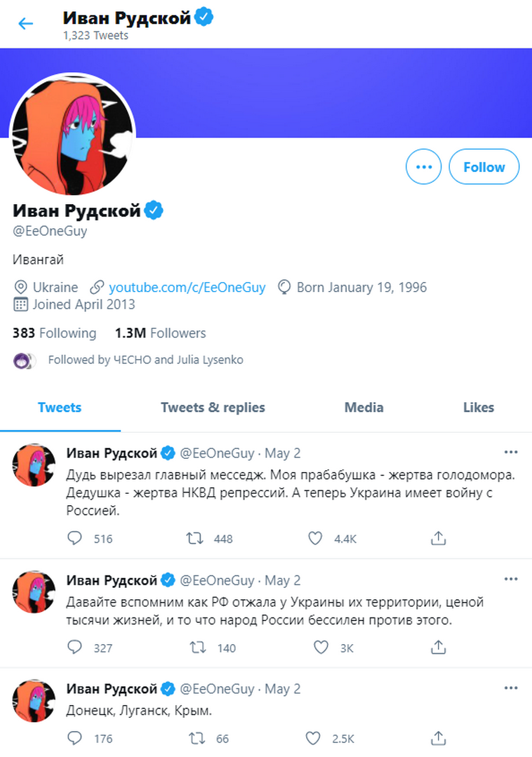Share the first tweet via upload icon
This screenshot has width=532, height=757.
pos(438,538)
